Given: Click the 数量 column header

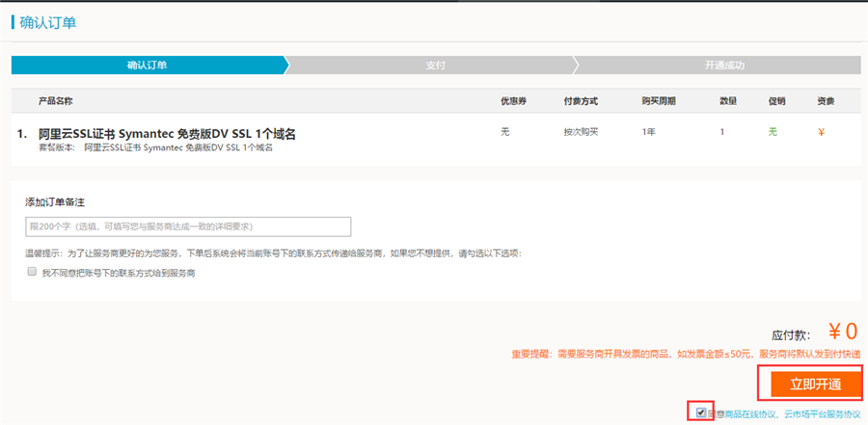Looking at the screenshot, I should tap(728, 100).
